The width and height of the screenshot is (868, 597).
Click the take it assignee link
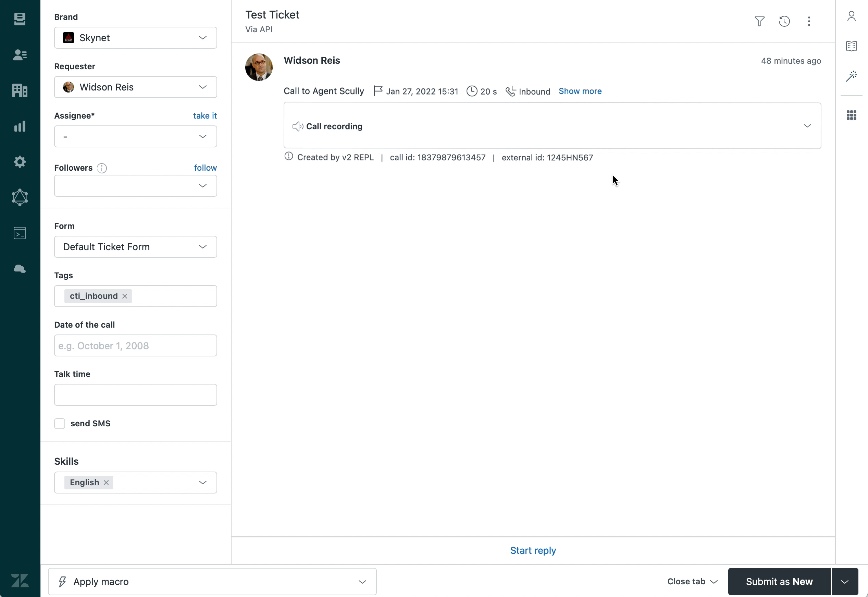205,115
